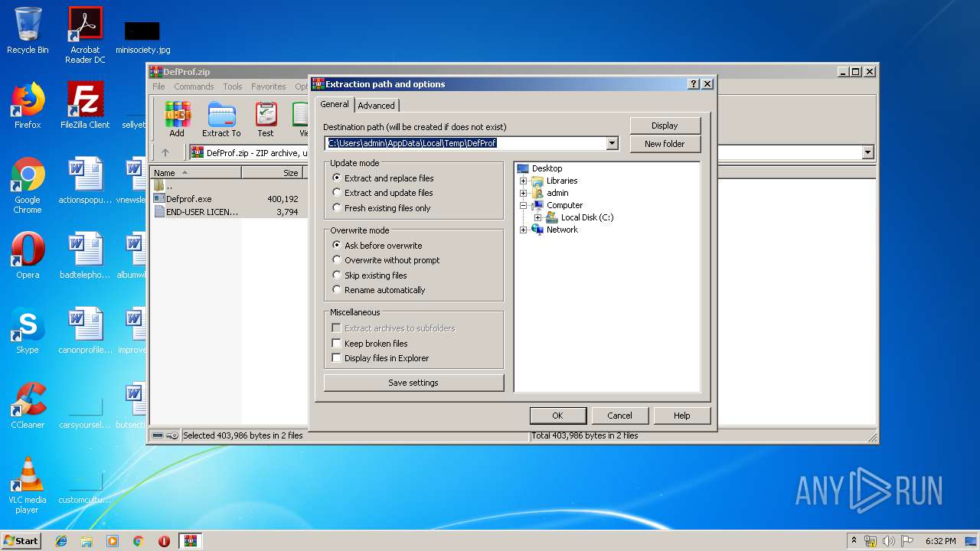
Task: Open the Favorites menu in WinRAR
Action: 268,86
